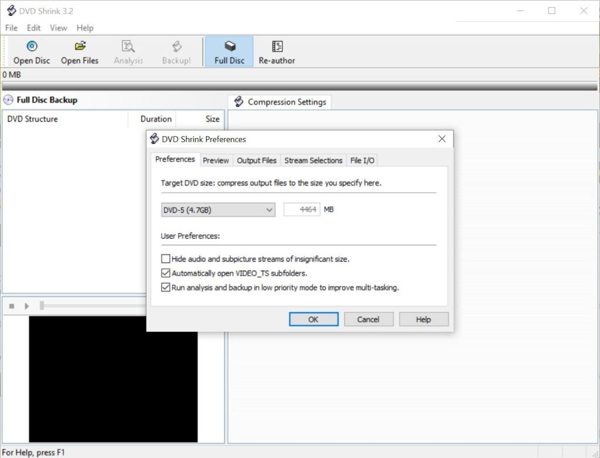
Task: Confirm preferences with the OK button
Action: [x=313, y=319]
